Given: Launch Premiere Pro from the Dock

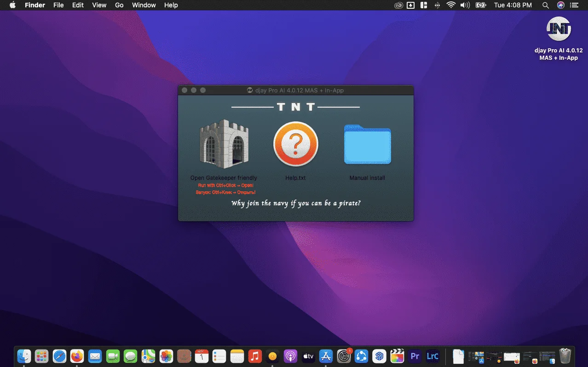Looking at the screenshot, I should 415,356.
